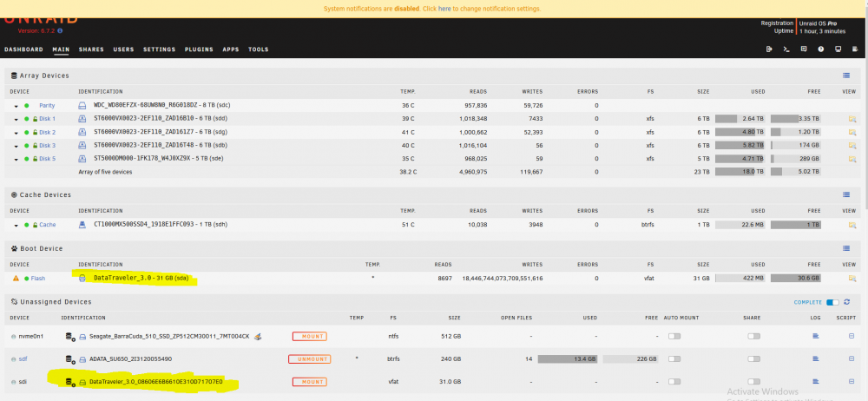Toggle Auto Mount for sdi DataTraveler

click(674, 382)
